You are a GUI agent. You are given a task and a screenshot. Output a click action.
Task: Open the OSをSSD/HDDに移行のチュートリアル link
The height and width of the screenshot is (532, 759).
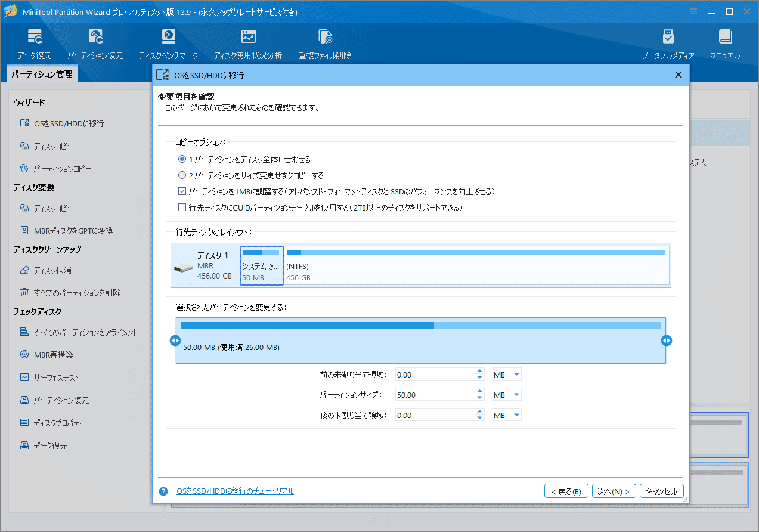(x=235, y=491)
